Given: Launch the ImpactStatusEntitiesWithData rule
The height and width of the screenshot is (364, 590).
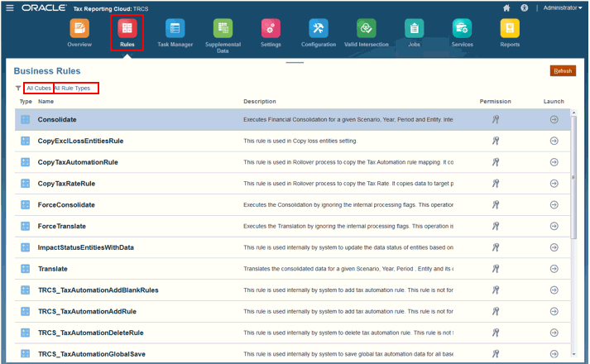Looking at the screenshot, I should pos(554,247).
